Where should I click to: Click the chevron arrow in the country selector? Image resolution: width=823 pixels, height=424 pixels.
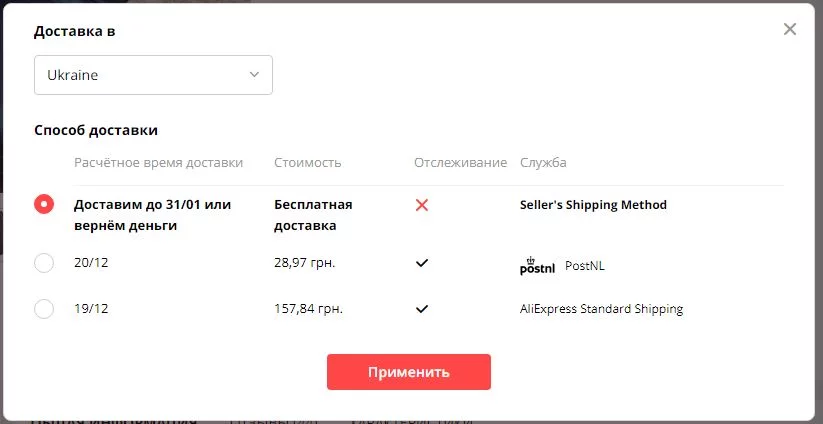(x=254, y=75)
